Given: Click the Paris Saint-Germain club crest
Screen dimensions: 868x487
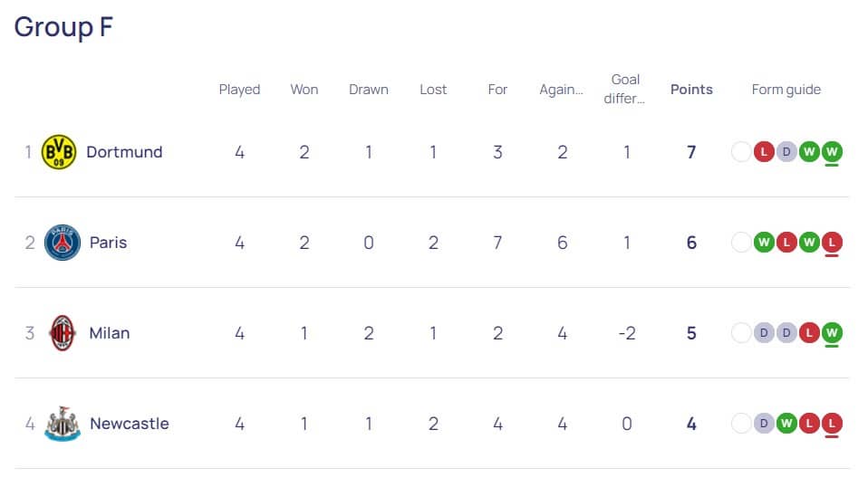Looking at the screenshot, I should (62, 242).
